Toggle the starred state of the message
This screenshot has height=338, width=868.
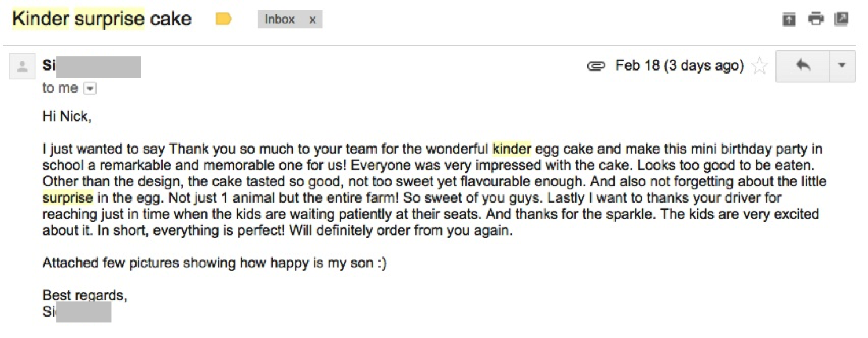tap(759, 65)
